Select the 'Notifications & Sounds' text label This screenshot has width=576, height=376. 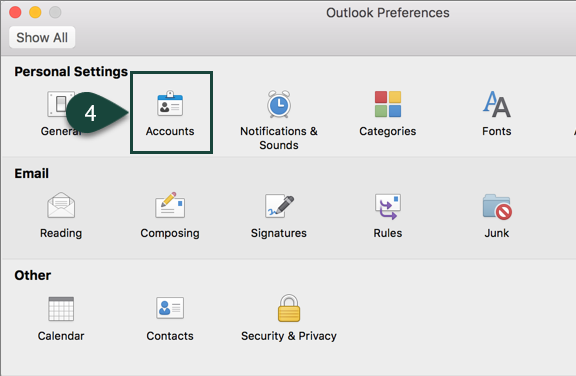coord(279,138)
